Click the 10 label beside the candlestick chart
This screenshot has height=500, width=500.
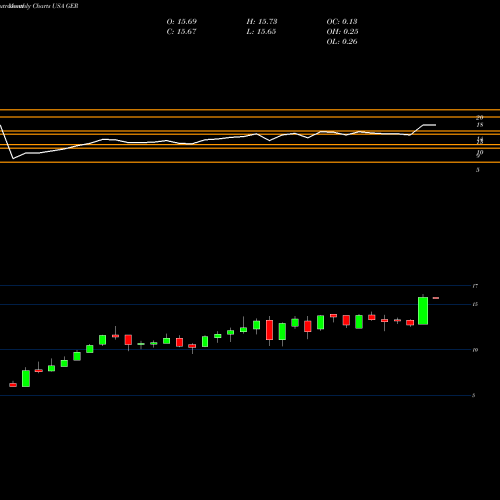pyautogui.click(x=475, y=350)
